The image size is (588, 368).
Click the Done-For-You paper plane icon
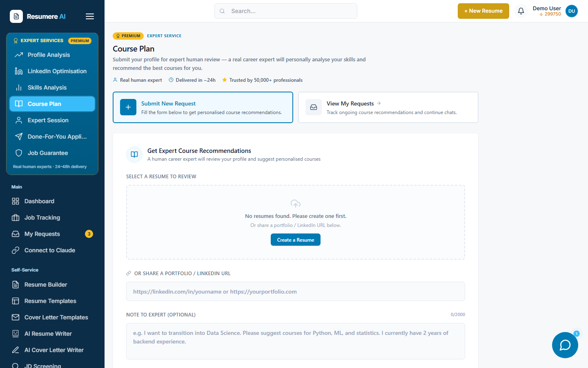19,137
